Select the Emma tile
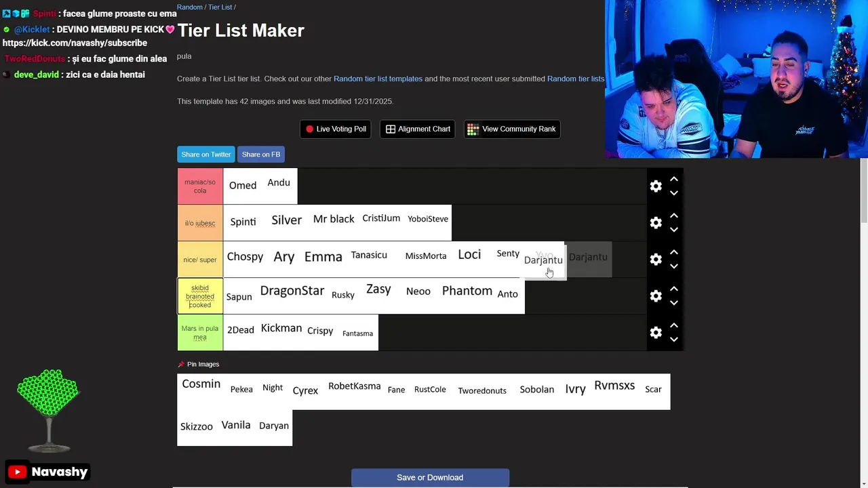This screenshot has width=868, height=488. (x=323, y=259)
